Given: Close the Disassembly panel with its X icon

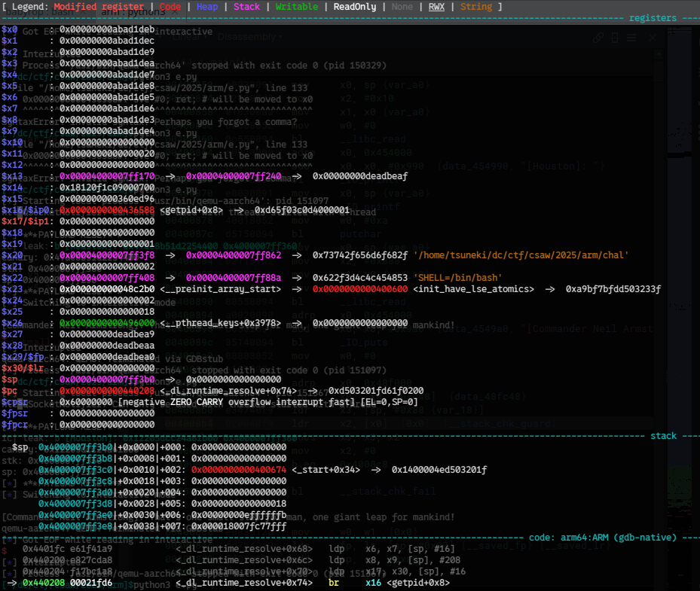Looking at the screenshot, I should click(652, 38).
